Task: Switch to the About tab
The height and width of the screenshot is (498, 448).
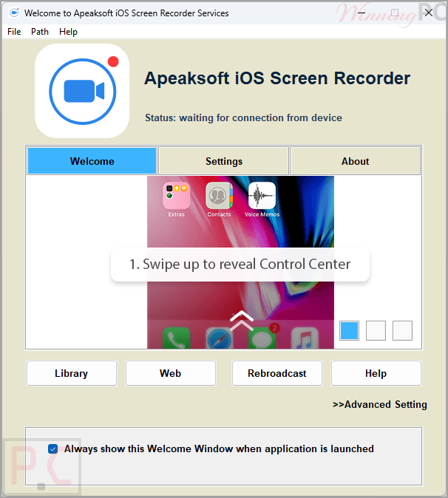Action: coord(356,161)
